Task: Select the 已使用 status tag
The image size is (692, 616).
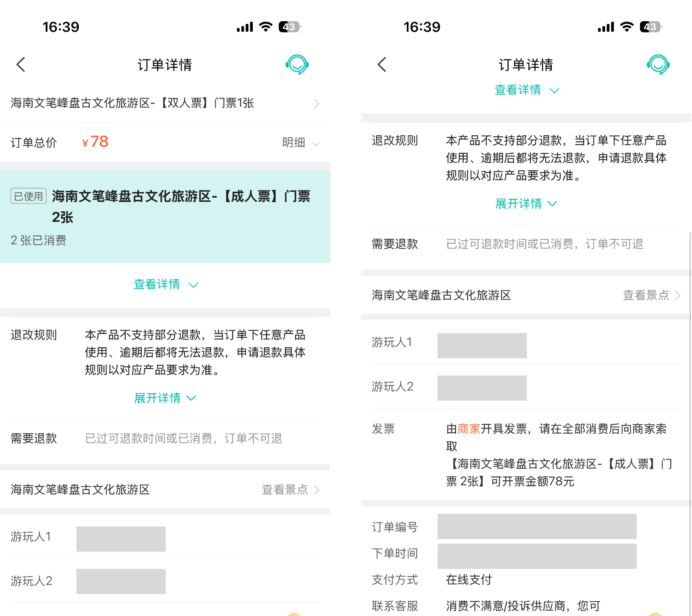Action: [x=28, y=196]
